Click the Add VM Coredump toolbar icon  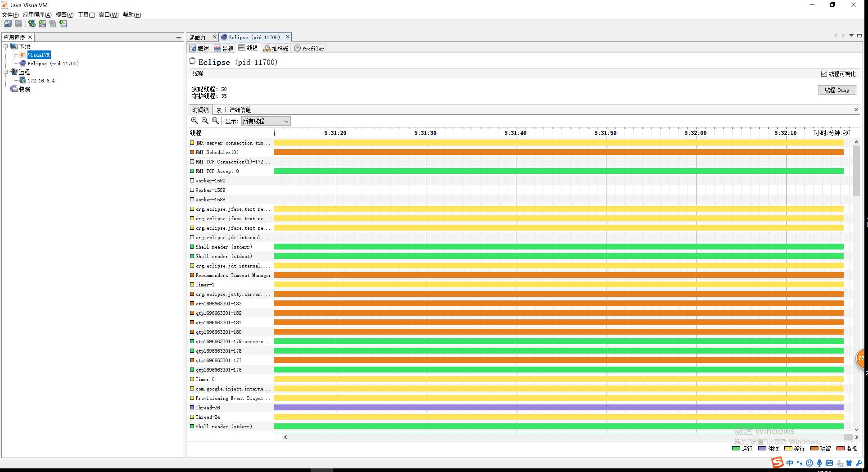tap(53, 24)
